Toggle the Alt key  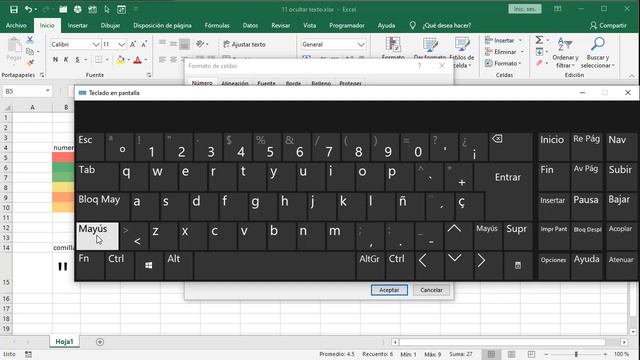178,266
